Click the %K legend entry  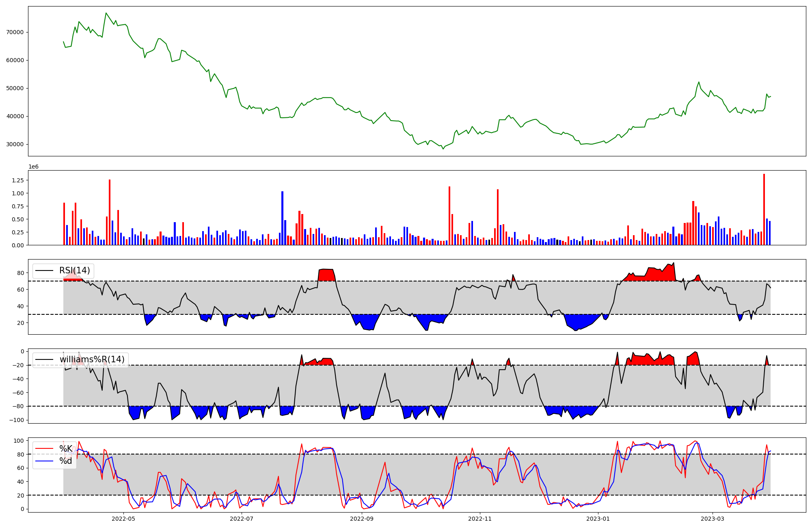click(66, 448)
